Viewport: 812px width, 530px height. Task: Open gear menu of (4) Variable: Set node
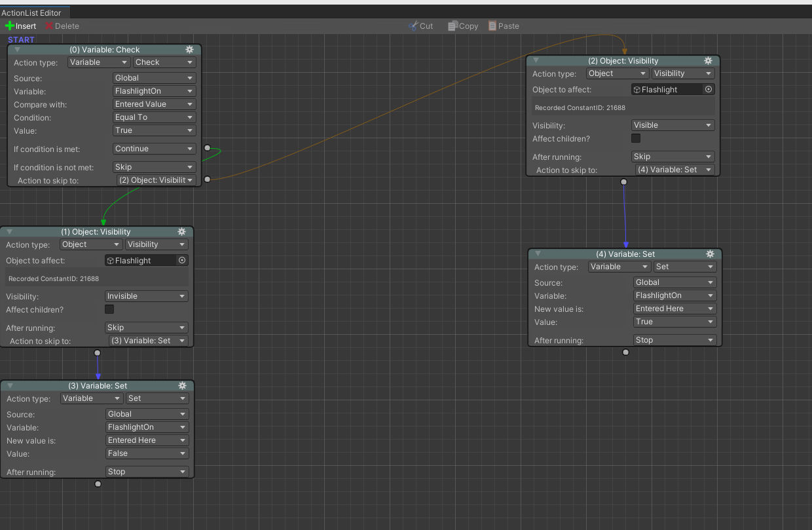(x=710, y=254)
